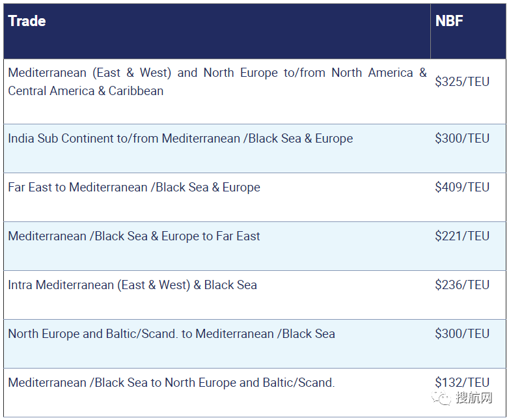509x420 pixels.
Task: Click the 搜航网 watermark text
Action: pyautogui.click(x=474, y=398)
